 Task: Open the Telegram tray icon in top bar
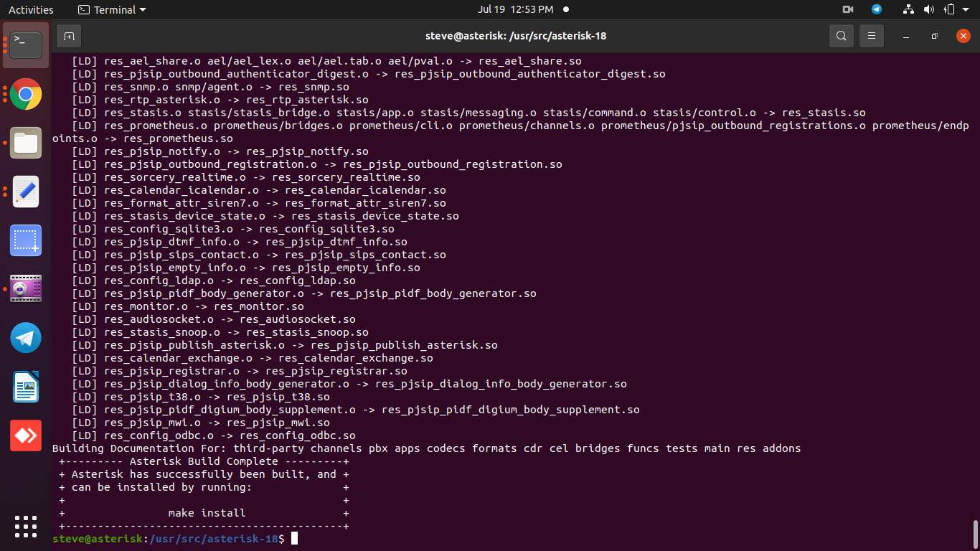(877, 9)
